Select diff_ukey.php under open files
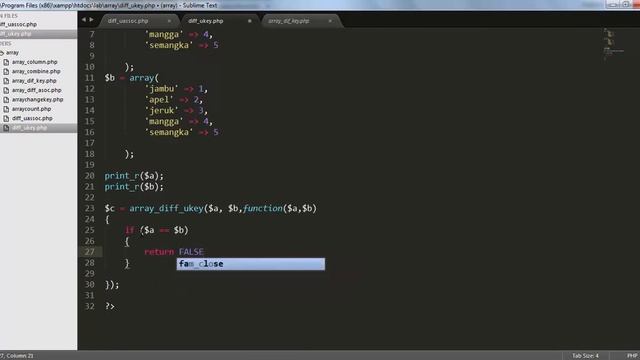Screen dimensions: 640x360 coord(16,34)
